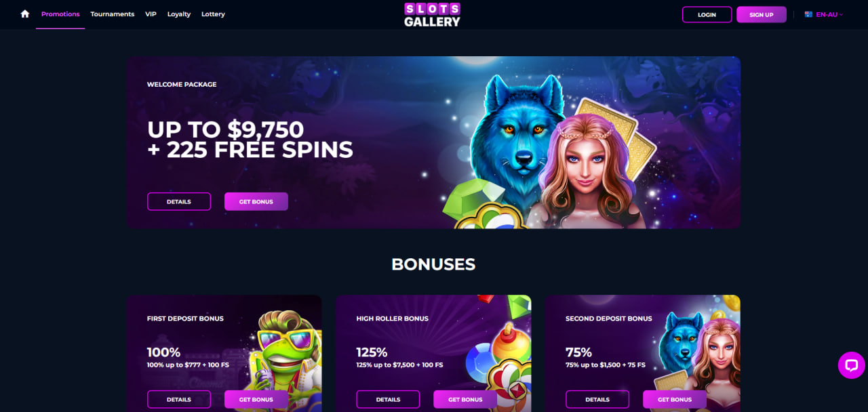Image resolution: width=868 pixels, height=412 pixels.
Task: Expand the EN-AU language dropdown
Action: pyautogui.click(x=824, y=14)
